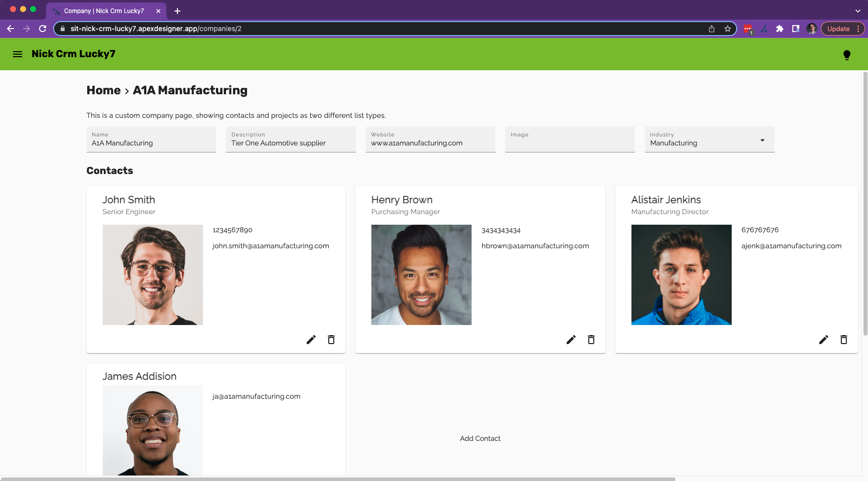Viewport: 868px width, 481px height.
Task: Click phone number 1234567890
Action: coord(232,230)
